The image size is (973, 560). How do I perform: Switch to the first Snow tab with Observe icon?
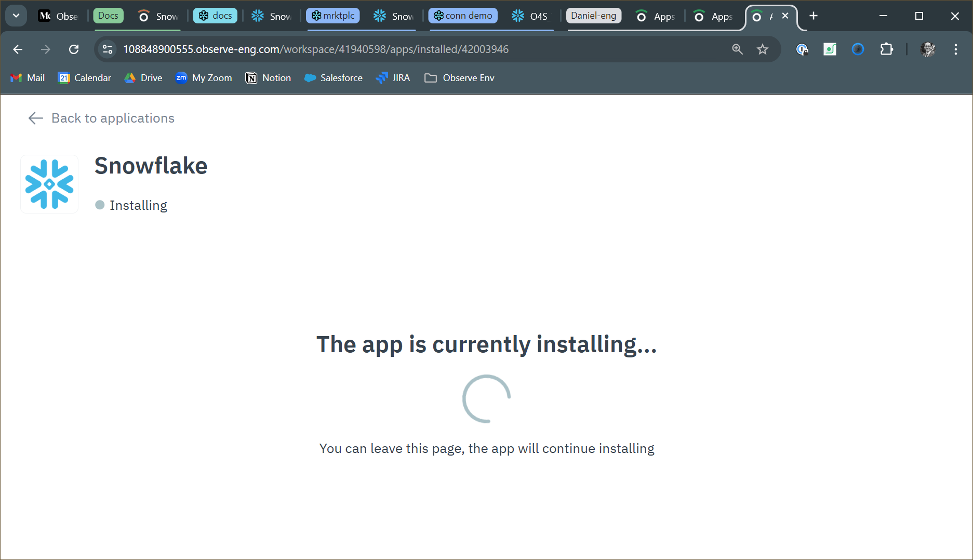pos(158,16)
